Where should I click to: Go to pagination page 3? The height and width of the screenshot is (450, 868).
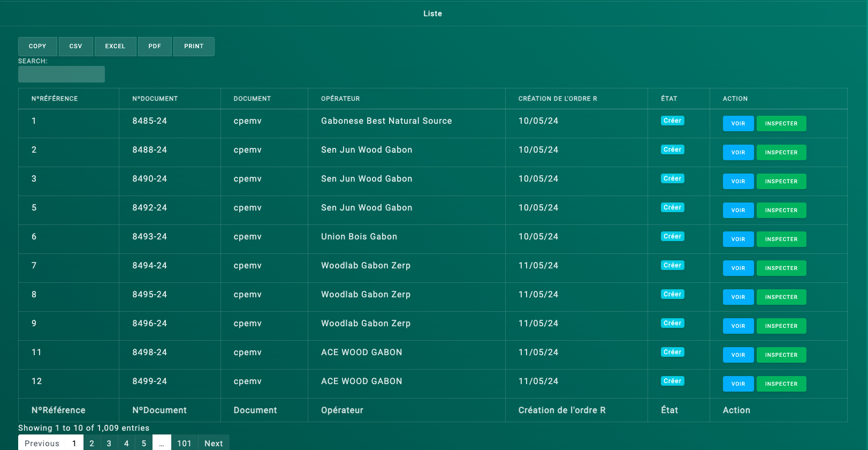[x=109, y=443]
